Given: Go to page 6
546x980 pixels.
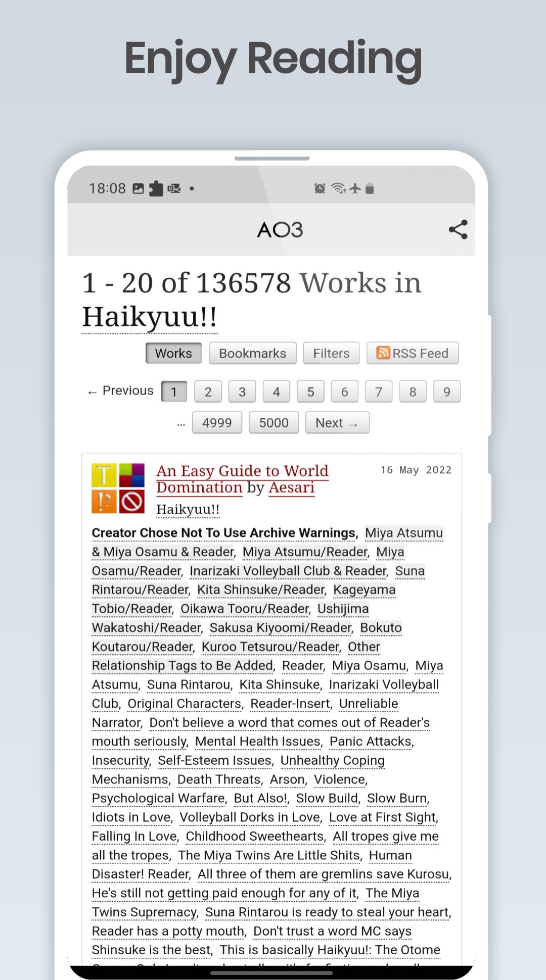Looking at the screenshot, I should 344,391.
